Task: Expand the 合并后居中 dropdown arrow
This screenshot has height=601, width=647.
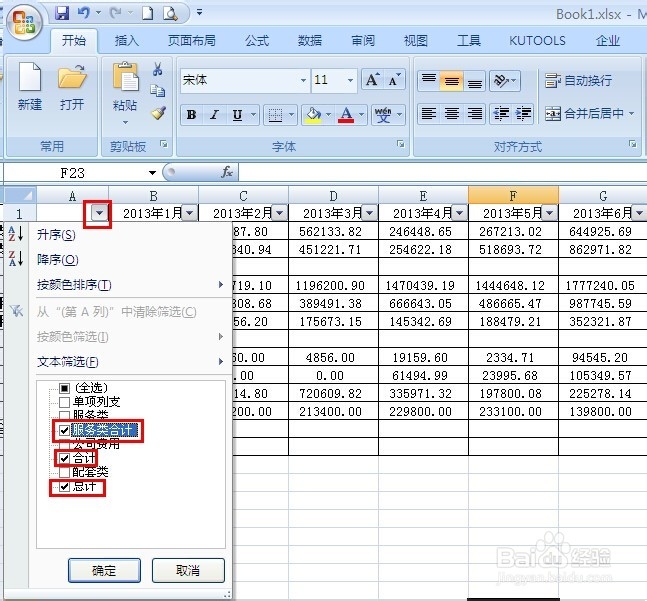Action: click(x=631, y=113)
